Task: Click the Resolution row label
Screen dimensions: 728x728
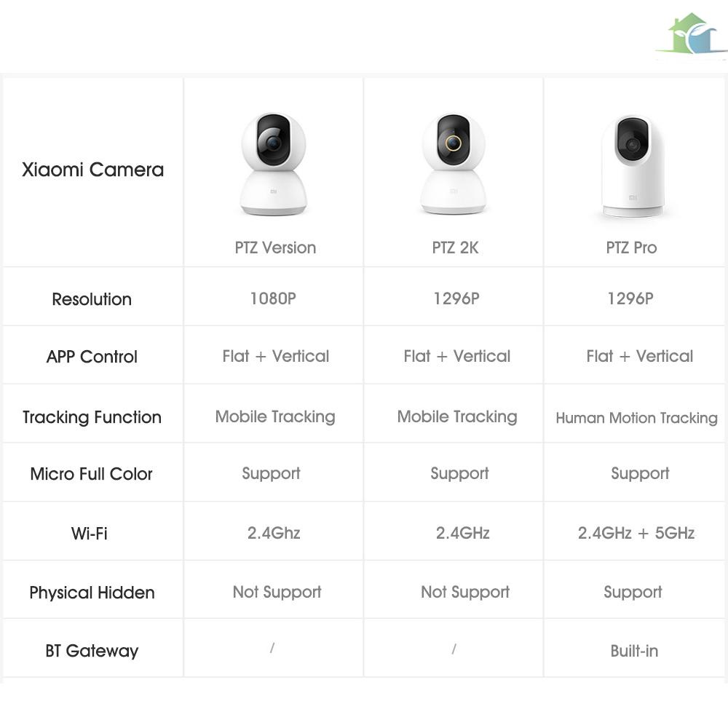Action: [92, 299]
